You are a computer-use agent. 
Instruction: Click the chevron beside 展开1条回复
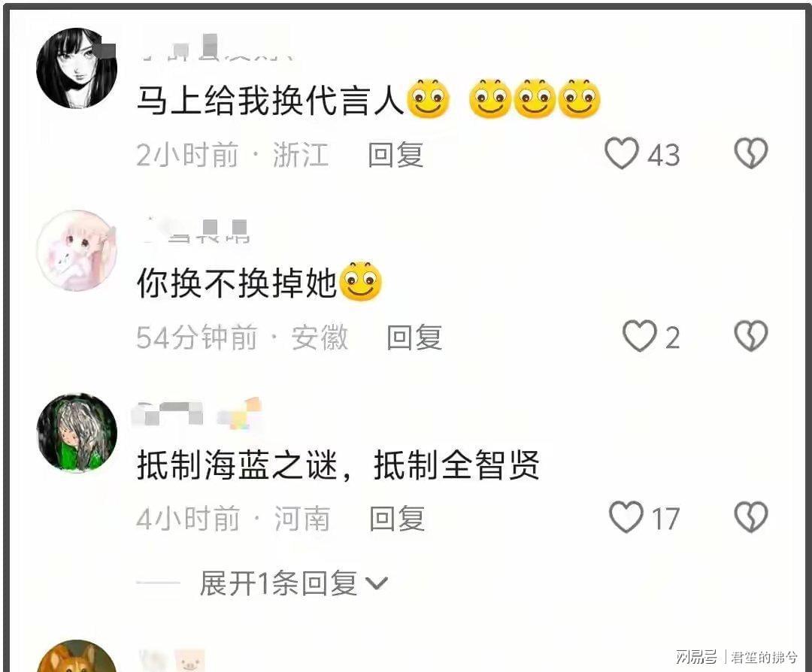377,584
